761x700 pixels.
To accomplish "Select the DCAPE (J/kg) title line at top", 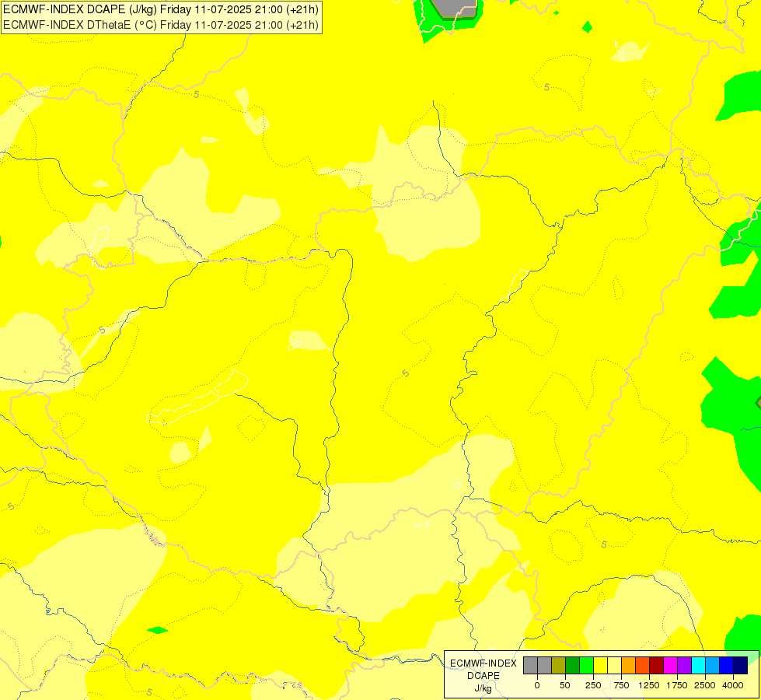I will pyautogui.click(x=161, y=9).
